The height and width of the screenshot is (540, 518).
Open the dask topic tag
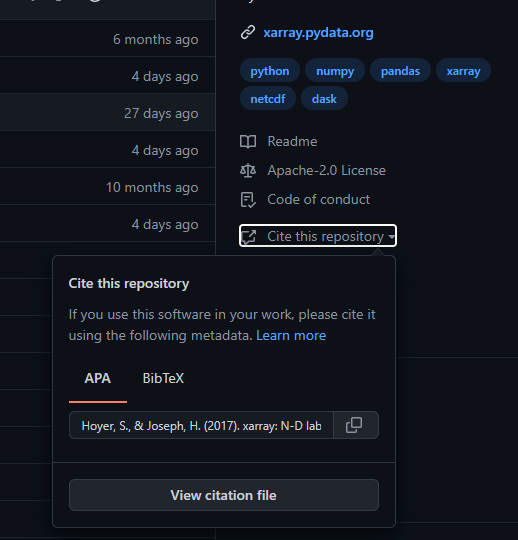pyautogui.click(x=324, y=99)
